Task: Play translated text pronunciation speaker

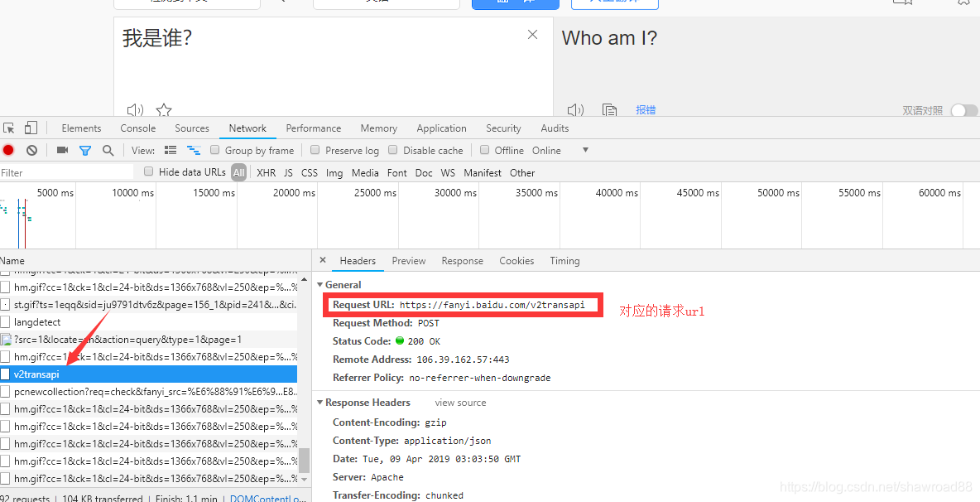Action: tap(575, 111)
